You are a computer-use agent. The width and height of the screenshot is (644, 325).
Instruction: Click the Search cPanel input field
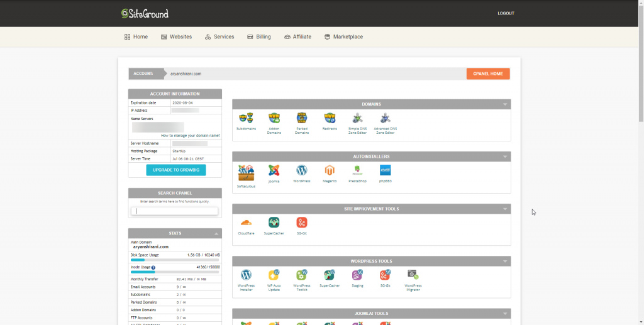tap(175, 211)
